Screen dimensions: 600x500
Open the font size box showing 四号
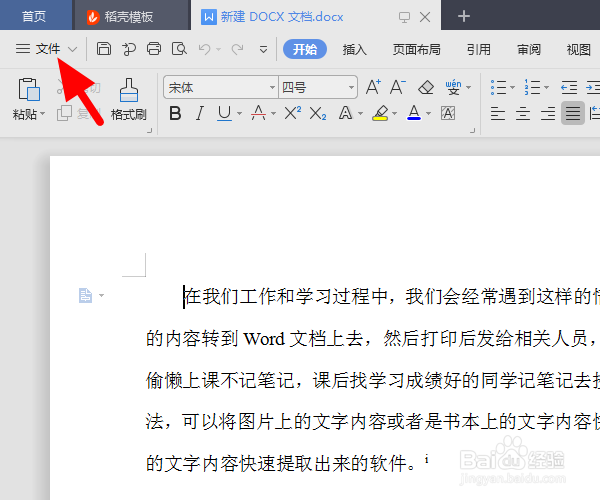318,88
